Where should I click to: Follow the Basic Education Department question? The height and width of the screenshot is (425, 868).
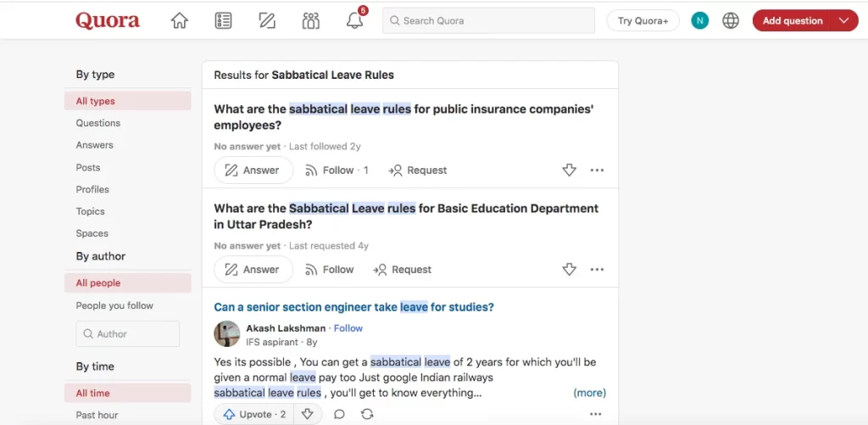330,269
